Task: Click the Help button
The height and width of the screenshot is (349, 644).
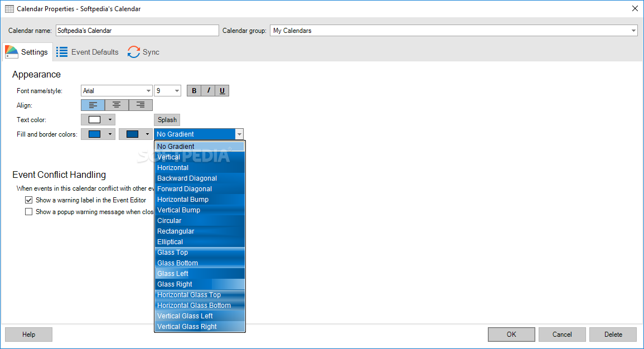Action: (x=29, y=335)
